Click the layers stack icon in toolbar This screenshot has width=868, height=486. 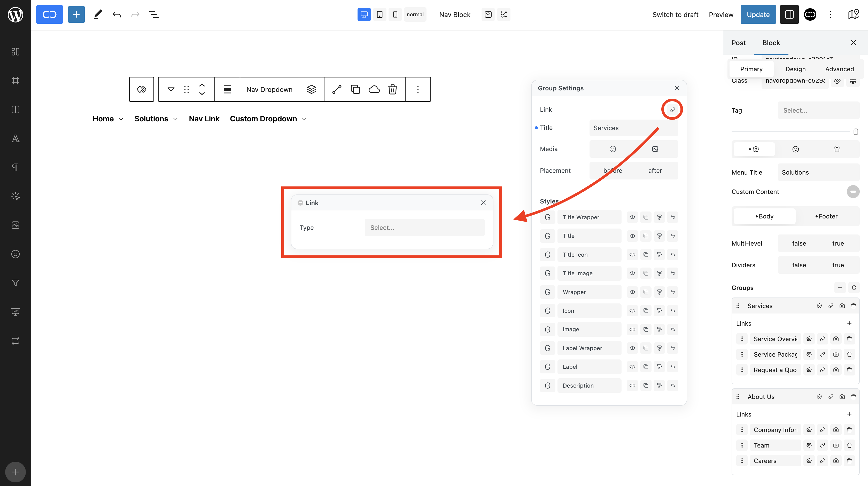tap(311, 89)
